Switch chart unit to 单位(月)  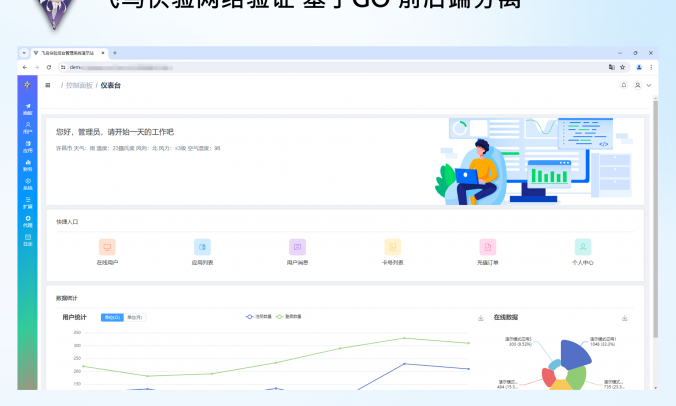tap(135, 318)
